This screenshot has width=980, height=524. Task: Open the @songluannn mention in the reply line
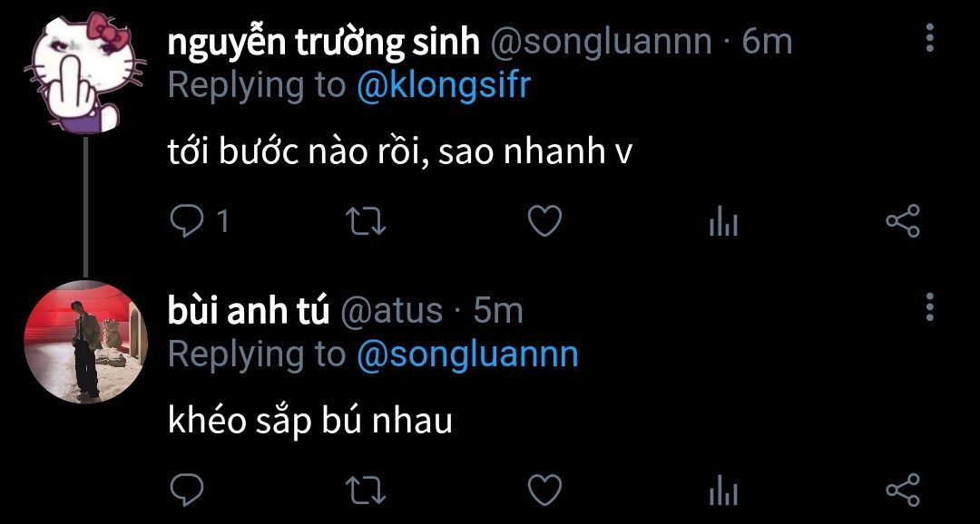click(467, 354)
